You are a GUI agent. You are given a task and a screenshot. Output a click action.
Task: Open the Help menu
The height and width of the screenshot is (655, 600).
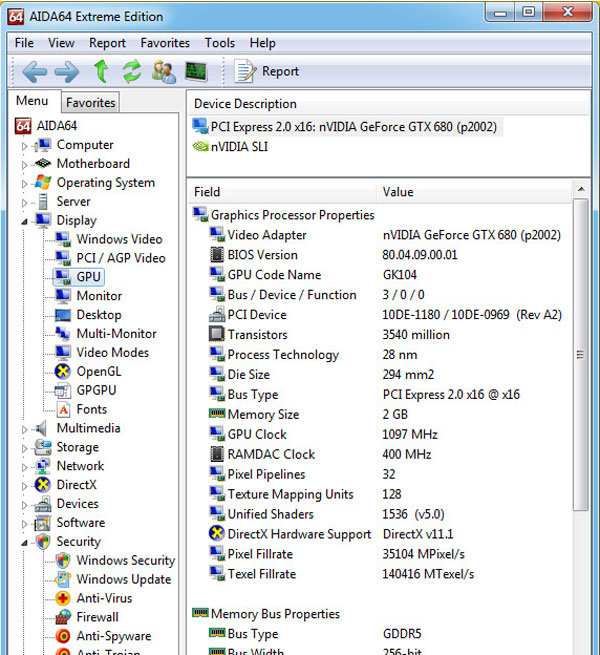262,43
